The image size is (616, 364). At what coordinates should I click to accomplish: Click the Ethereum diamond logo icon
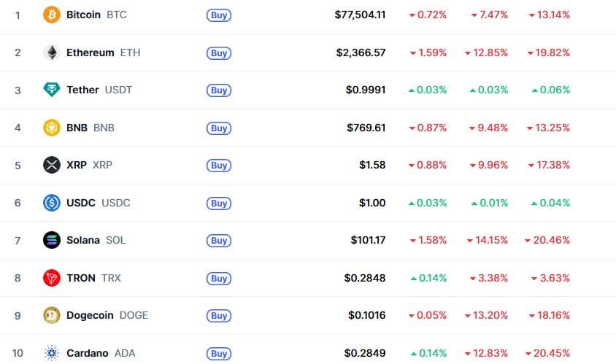(x=52, y=53)
